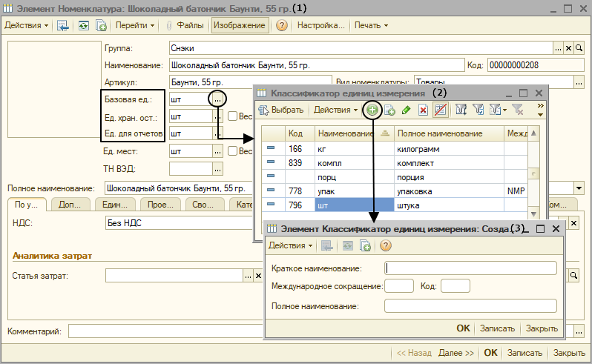Switch to Доп... tab
592x364 pixels.
[70, 205]
